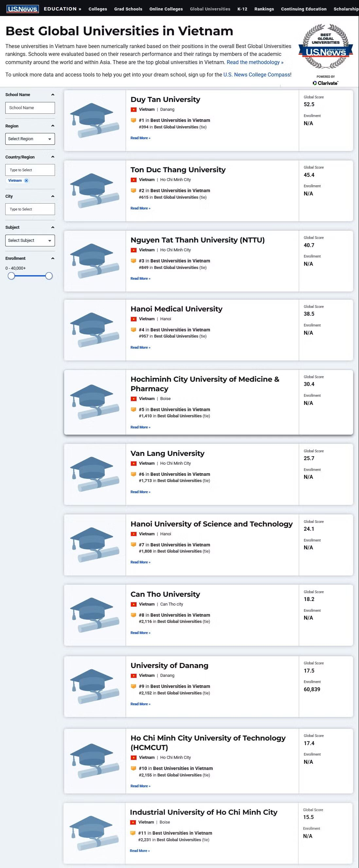Click the right handle of Enrollment slider
The image size is (359, 868).
49,276
